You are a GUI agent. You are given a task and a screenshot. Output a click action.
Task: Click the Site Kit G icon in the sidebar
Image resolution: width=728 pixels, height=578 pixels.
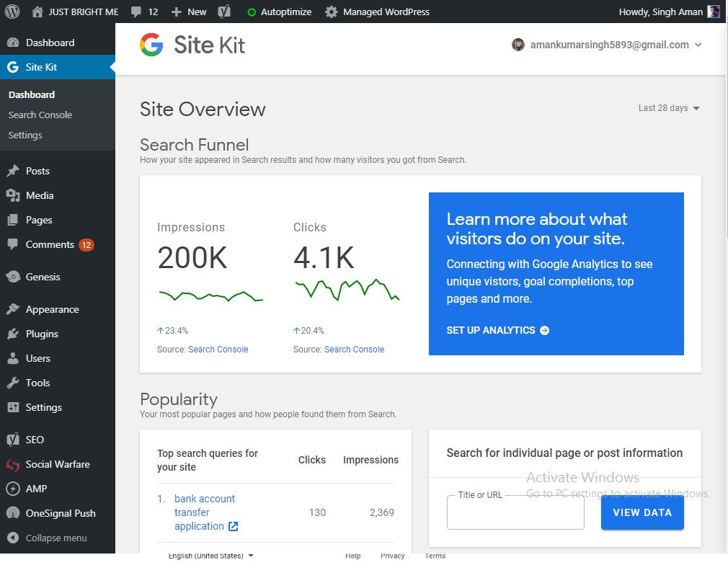[x=13, y=67]
